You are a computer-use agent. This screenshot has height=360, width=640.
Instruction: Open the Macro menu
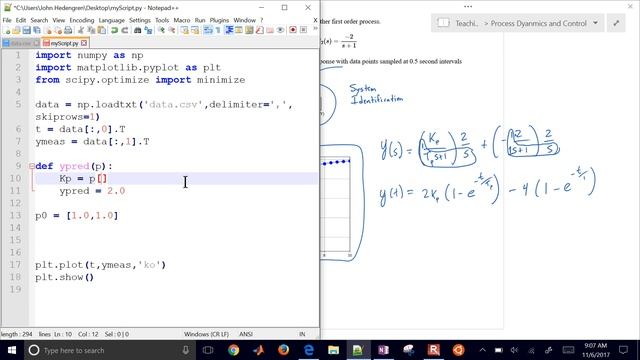tap(182, 20)
